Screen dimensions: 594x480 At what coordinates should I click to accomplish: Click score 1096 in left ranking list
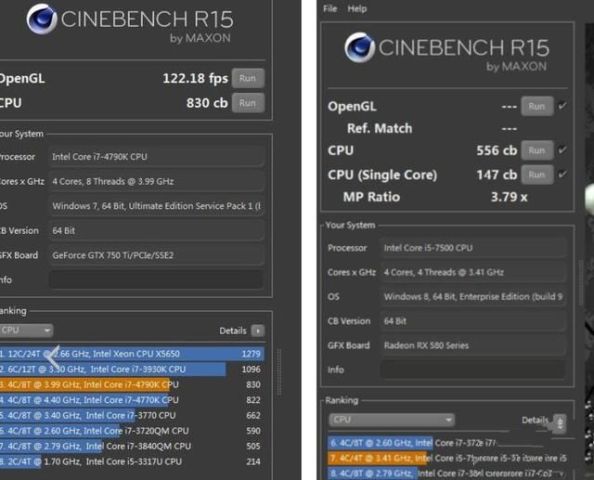[x=251, y=369]
